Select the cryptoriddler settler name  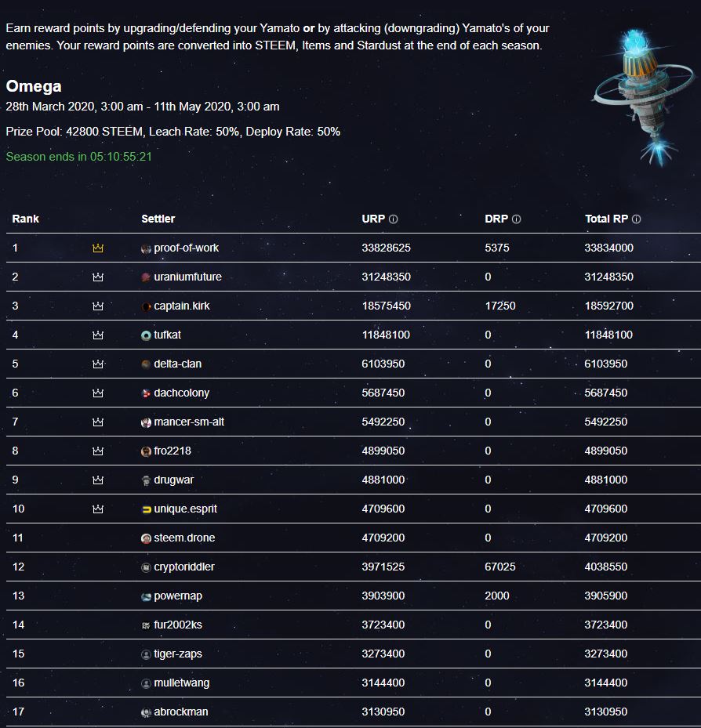(184, 567)
